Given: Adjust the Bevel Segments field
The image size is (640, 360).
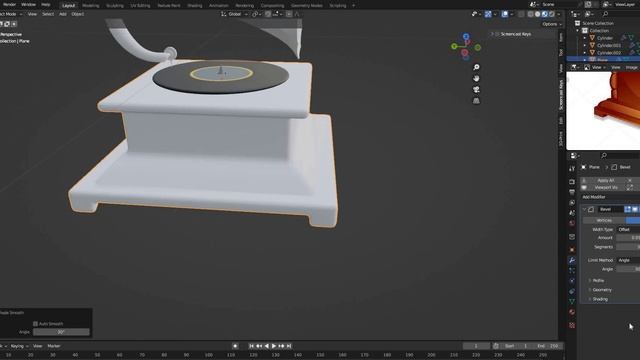Looking at the screenshot, I should pos(628,247).
